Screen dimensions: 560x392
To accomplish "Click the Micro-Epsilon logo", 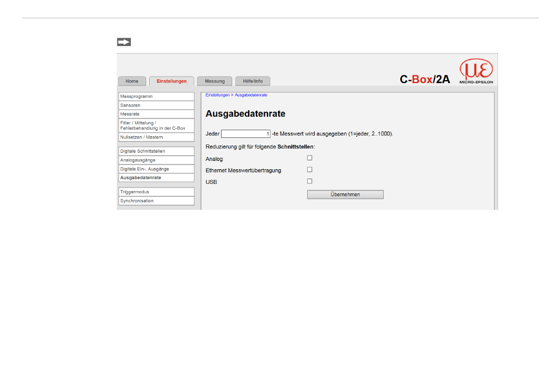I will pos(476,71).
